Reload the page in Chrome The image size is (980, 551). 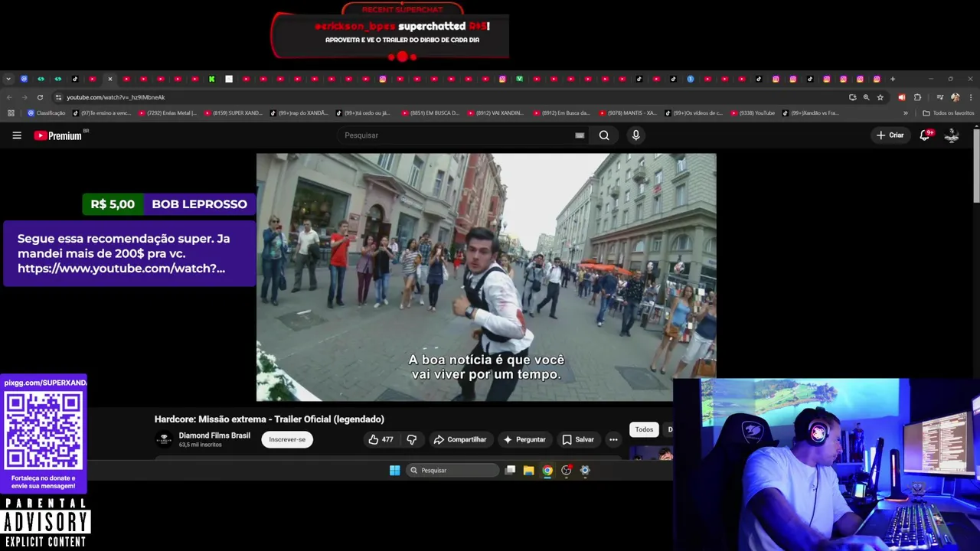point(40,97)
